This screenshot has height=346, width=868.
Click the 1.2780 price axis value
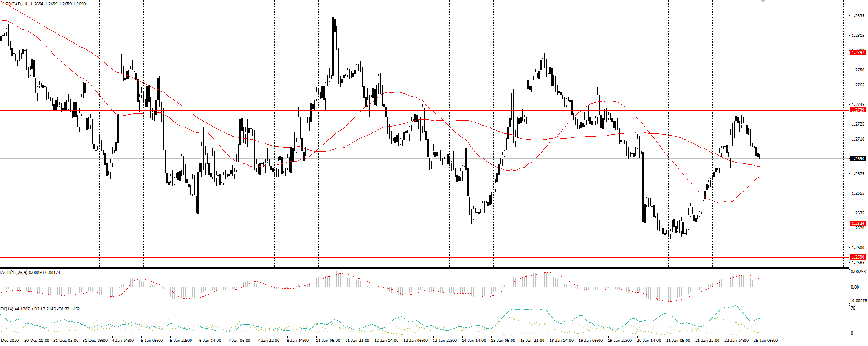click(858, 70)
